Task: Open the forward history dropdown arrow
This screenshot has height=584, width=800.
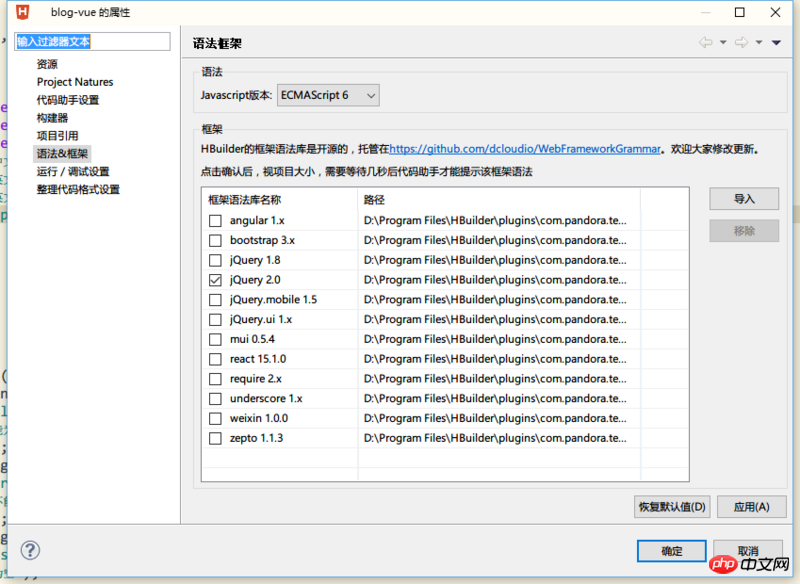Action: pos(759,42)
